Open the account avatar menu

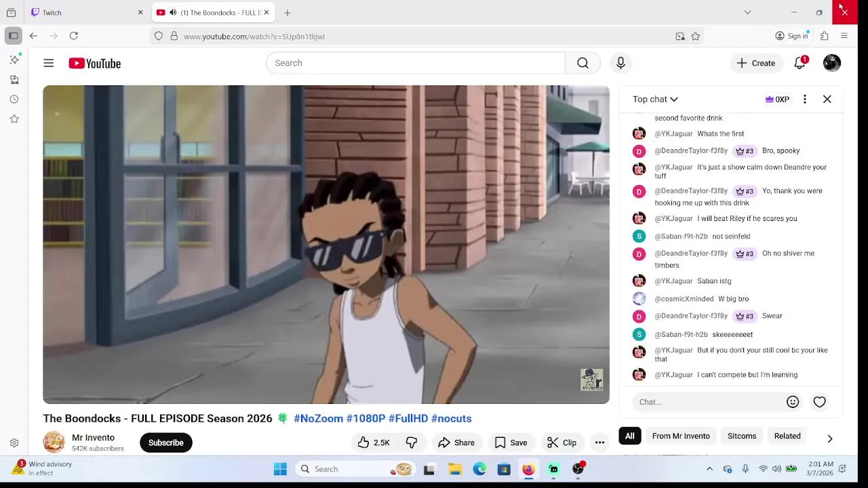click(832, 63)
